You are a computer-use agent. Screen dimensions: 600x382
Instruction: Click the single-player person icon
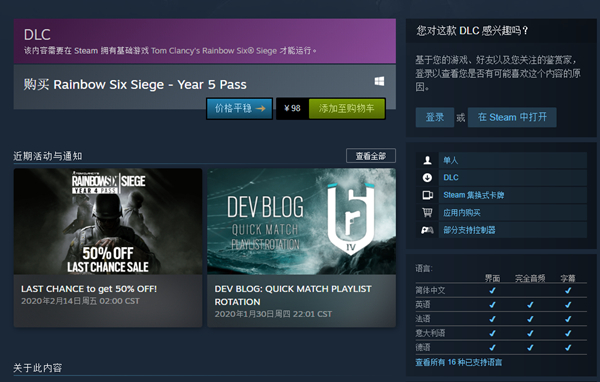click(427, 160)
